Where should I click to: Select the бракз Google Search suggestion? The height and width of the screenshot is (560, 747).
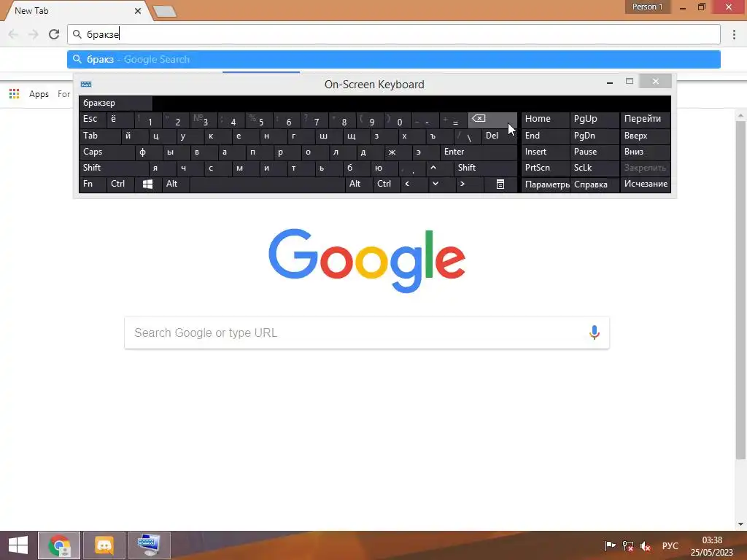click(393, 60)
